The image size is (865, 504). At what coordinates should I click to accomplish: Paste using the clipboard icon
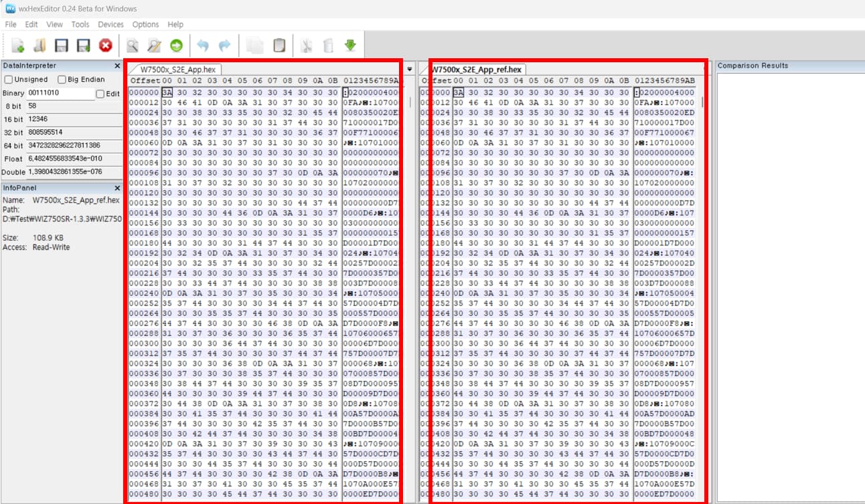pos(279,46)
